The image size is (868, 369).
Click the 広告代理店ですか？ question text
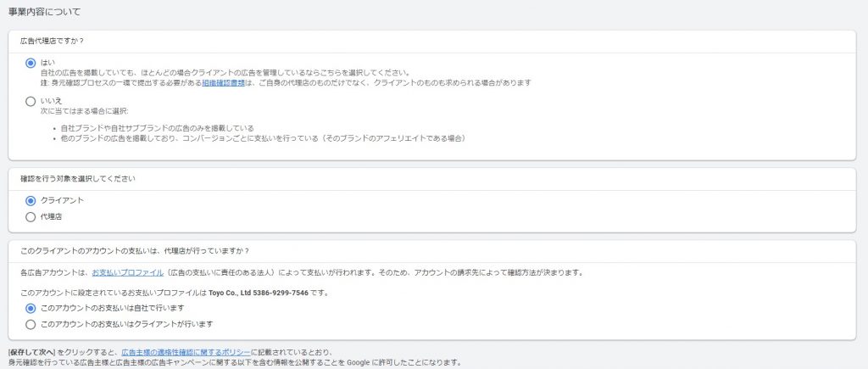pos(52,41)
